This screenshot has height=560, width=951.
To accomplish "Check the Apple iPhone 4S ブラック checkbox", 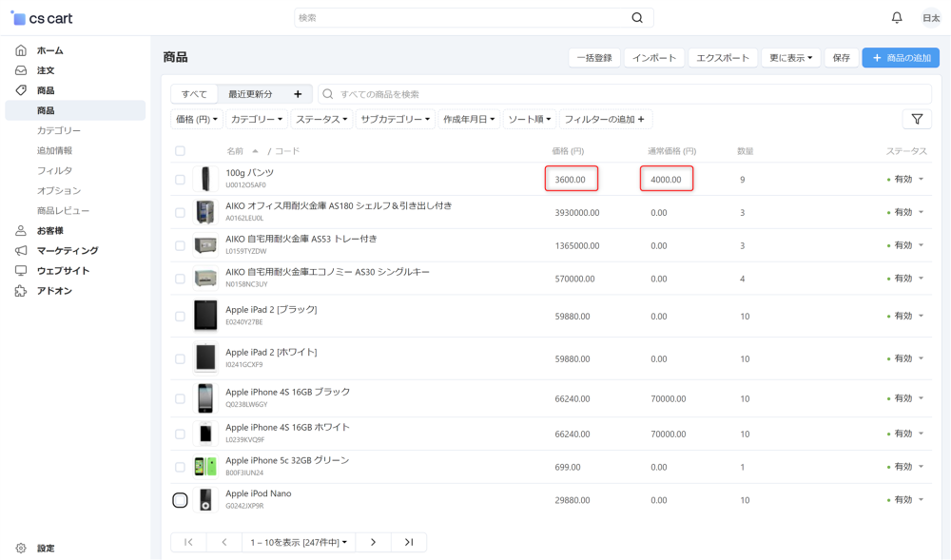I will 180,398.
